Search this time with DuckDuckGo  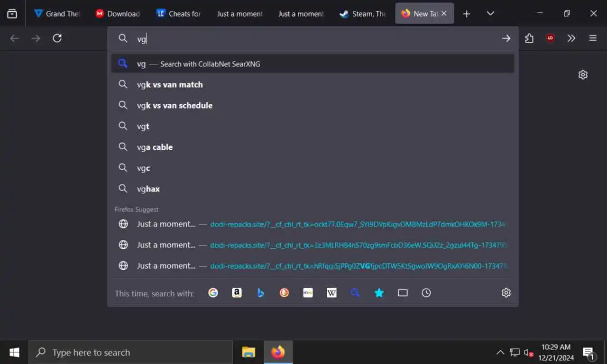pos(285,293)
